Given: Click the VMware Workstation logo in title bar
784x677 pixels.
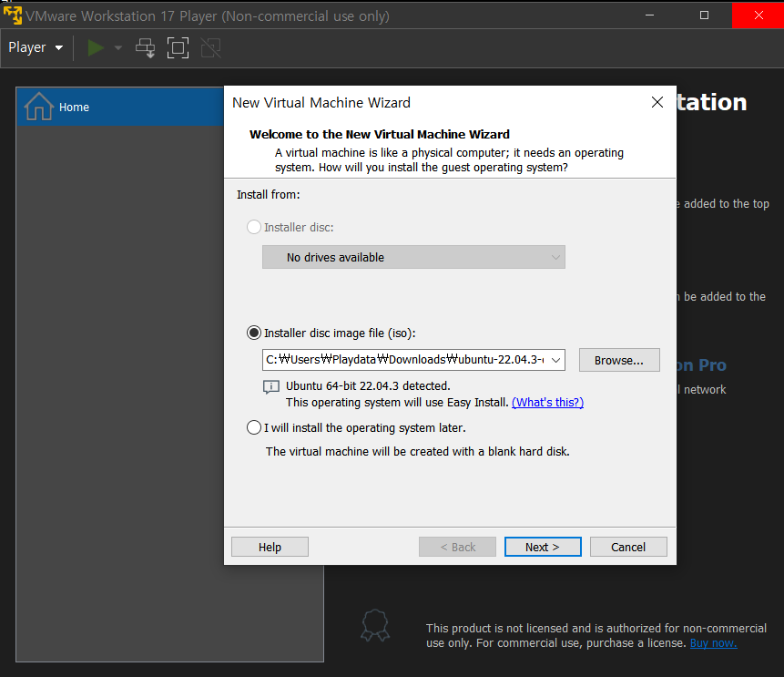Looking at the screenshot, I should [x=13, y=15].
